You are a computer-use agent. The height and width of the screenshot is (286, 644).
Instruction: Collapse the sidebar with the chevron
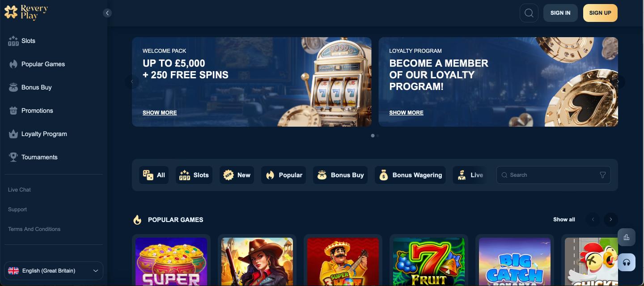[x=107, y=13]
